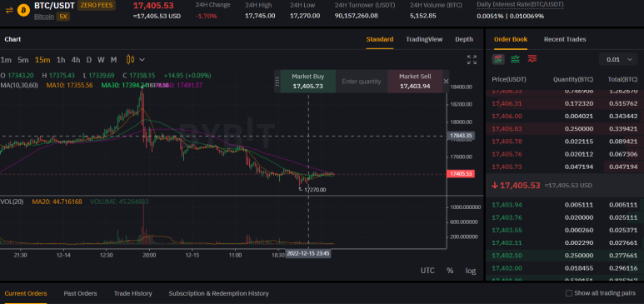Click the 17405.53 current price axis tag

click(x=461, y=174)
